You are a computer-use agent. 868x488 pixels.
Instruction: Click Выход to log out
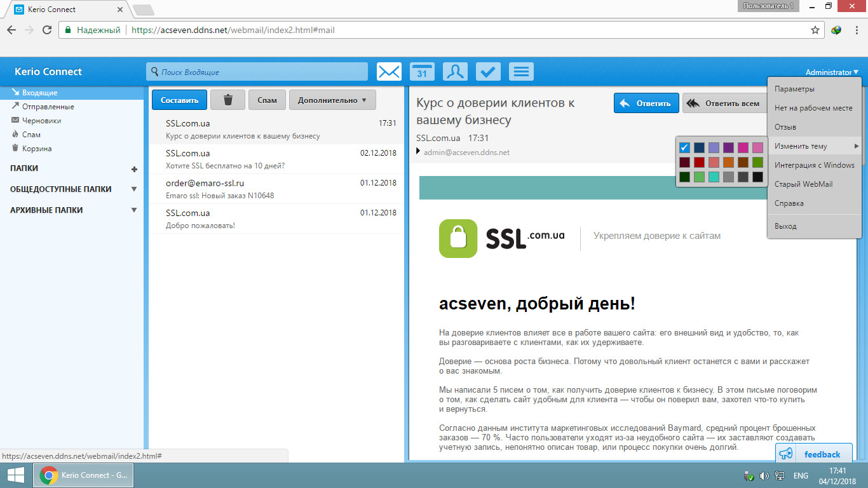[815, 226]
